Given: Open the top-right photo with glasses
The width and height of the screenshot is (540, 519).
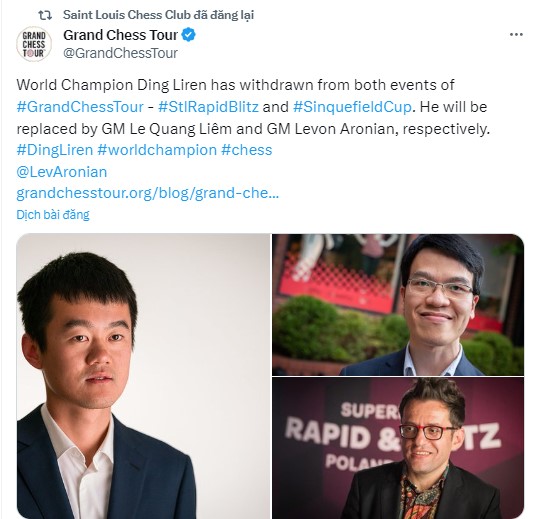Looking at the screenshot, I should click(398, 305).
